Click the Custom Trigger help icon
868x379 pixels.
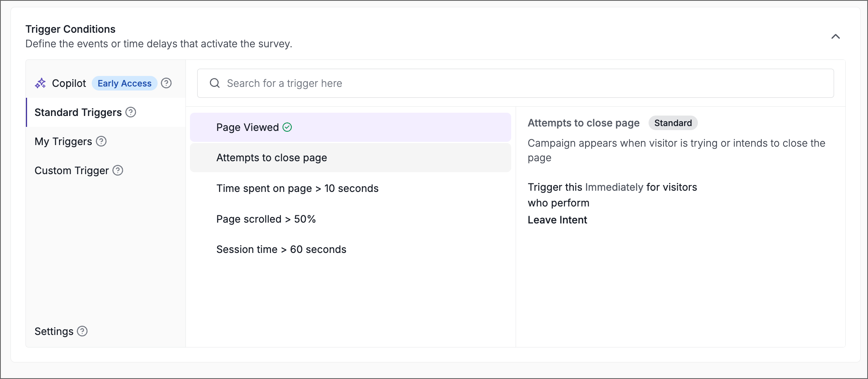tap(118, 171)
